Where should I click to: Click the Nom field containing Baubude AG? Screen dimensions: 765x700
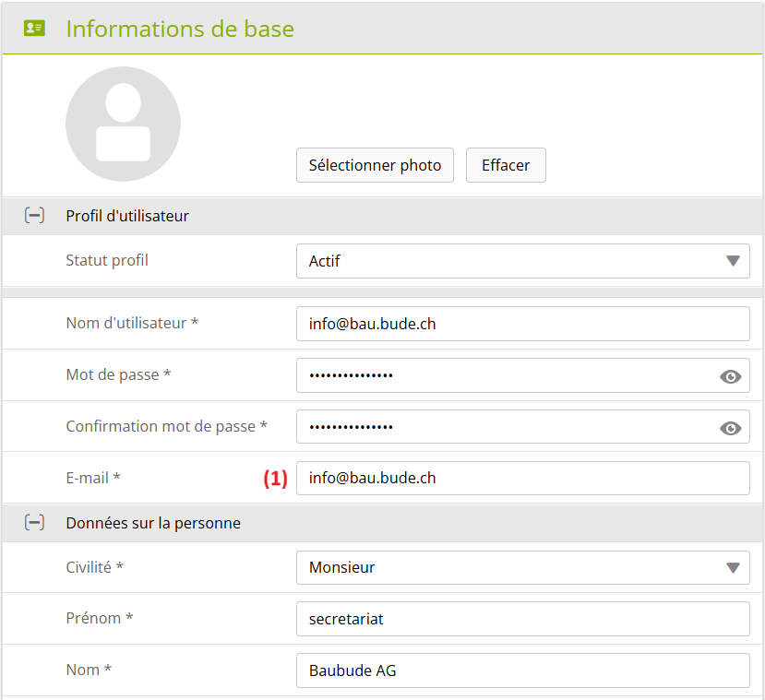coord(522,670)
